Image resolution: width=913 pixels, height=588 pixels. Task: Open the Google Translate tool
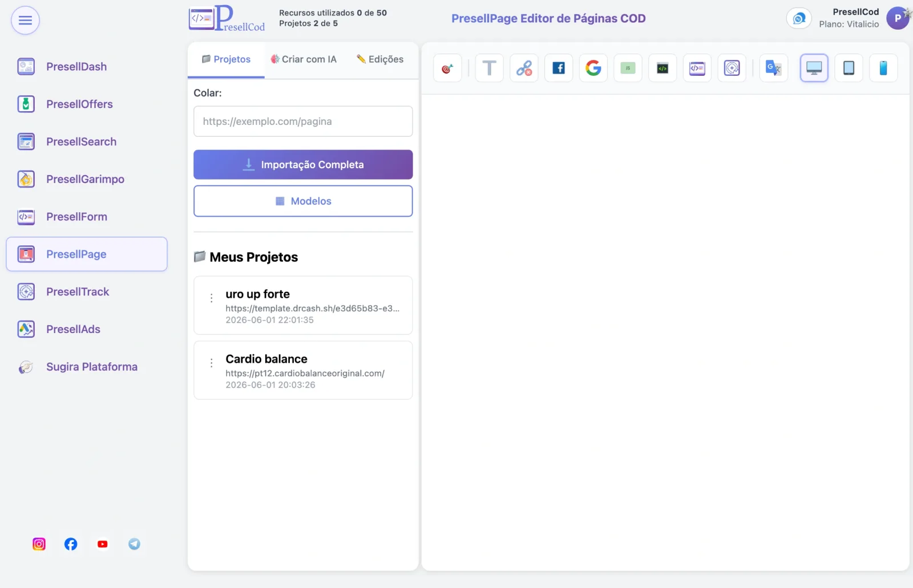click(x=774, y=68)
